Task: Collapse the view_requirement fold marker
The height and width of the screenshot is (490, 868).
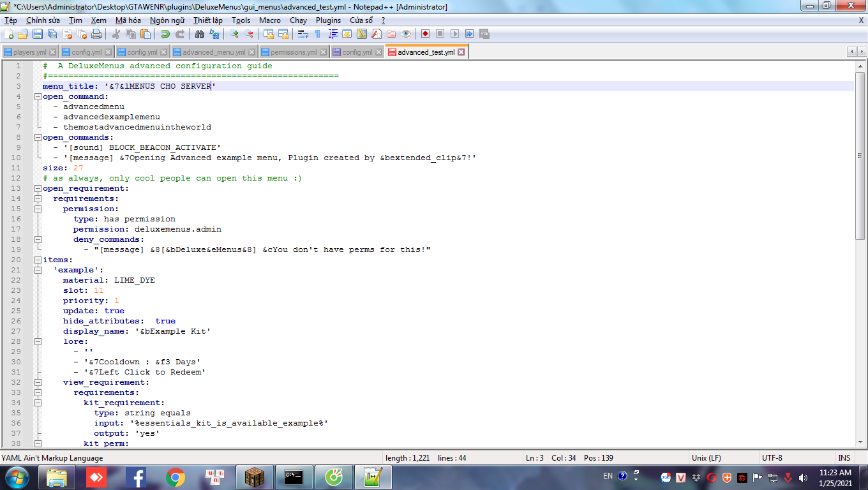Action: pyautogui.click(x=38, y=382)
